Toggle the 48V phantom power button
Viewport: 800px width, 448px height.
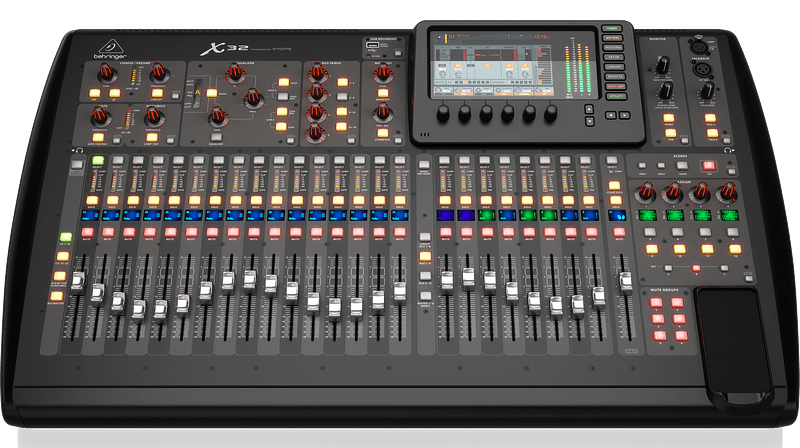[x=94, y=93]
